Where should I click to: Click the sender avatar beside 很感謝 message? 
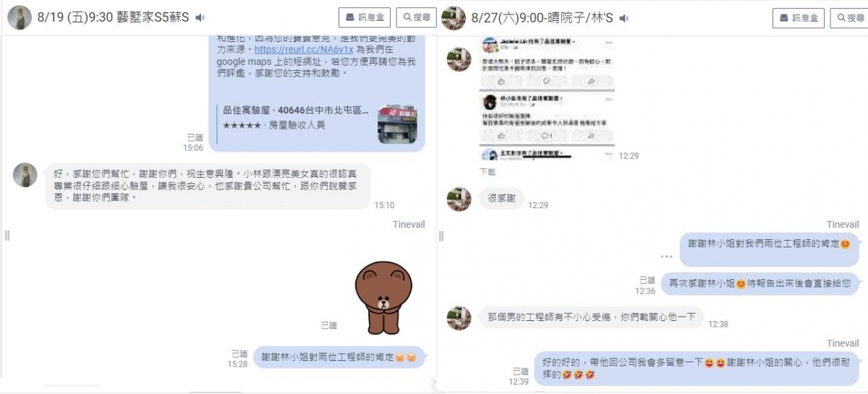click(x=459, y=200)
